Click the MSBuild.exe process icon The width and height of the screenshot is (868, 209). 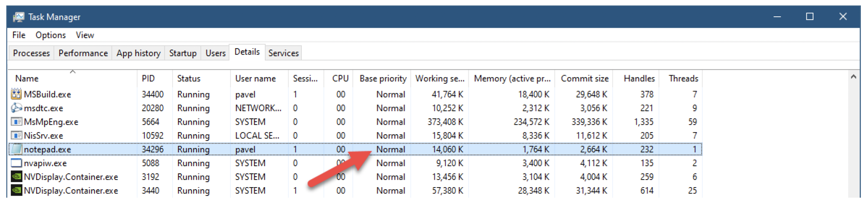[x=16, y=94]
